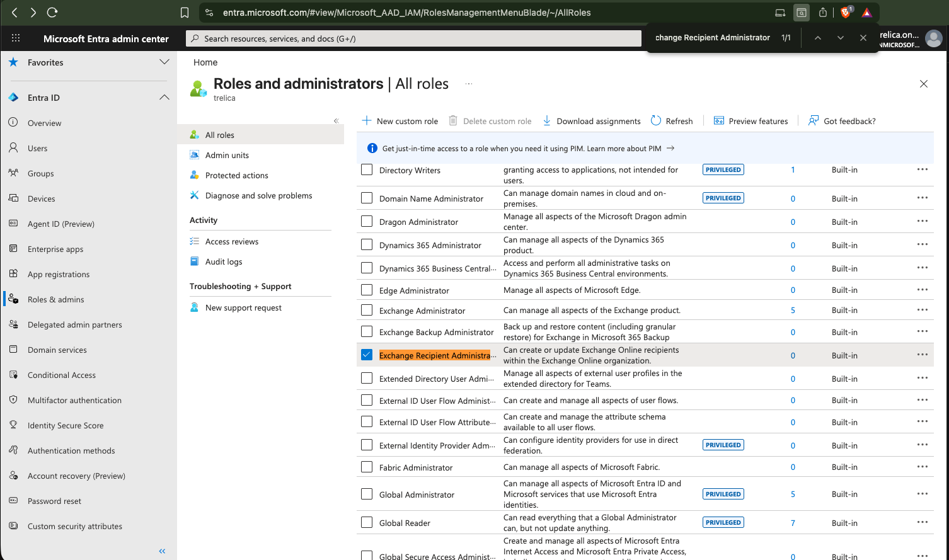Click the Password reset sidebar icon
The height and width of the screenshot is (560, 949).
[13, 500]
